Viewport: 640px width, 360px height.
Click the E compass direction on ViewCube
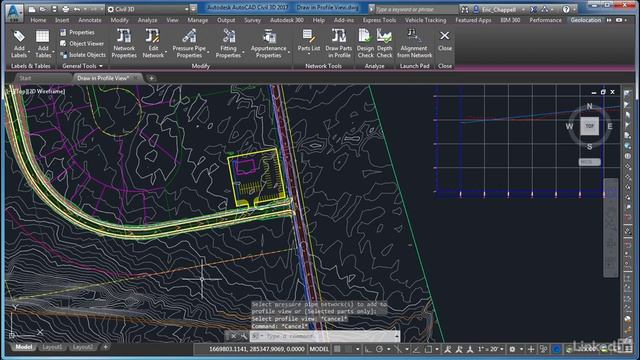pyautogui.click(x=610, y=126)
